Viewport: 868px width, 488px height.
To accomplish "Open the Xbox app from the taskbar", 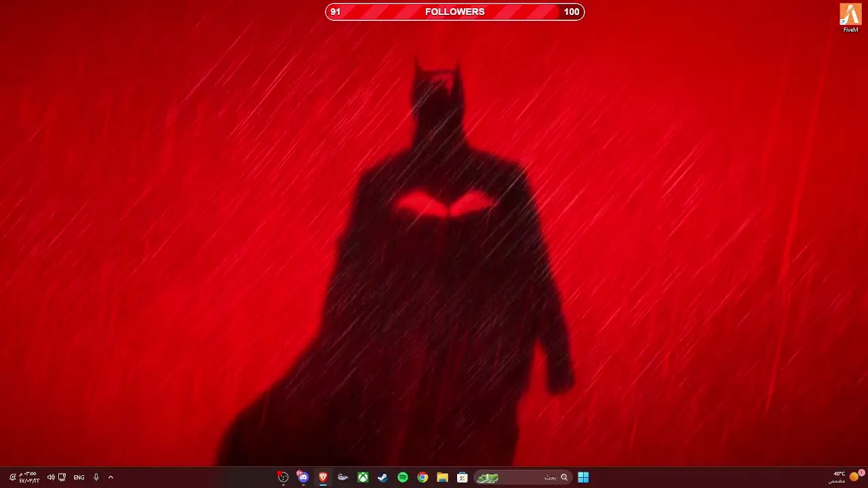I will coord(363,477).
